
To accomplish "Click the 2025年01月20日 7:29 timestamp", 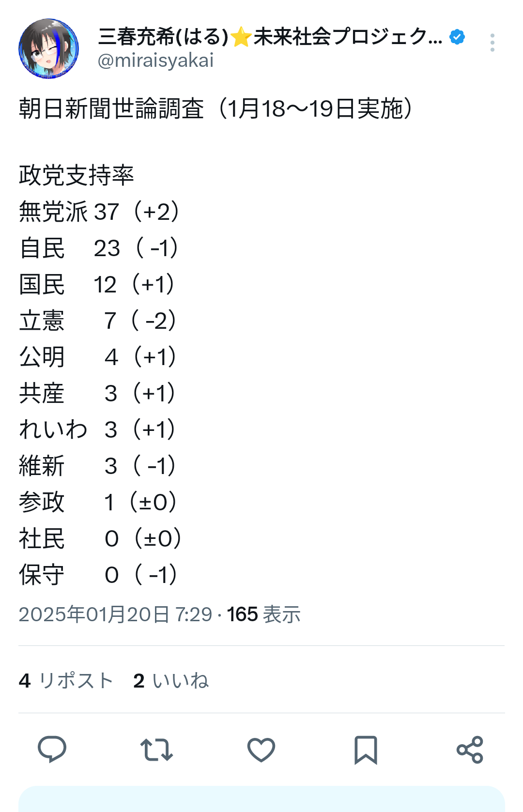I will (x=115, y=614).
